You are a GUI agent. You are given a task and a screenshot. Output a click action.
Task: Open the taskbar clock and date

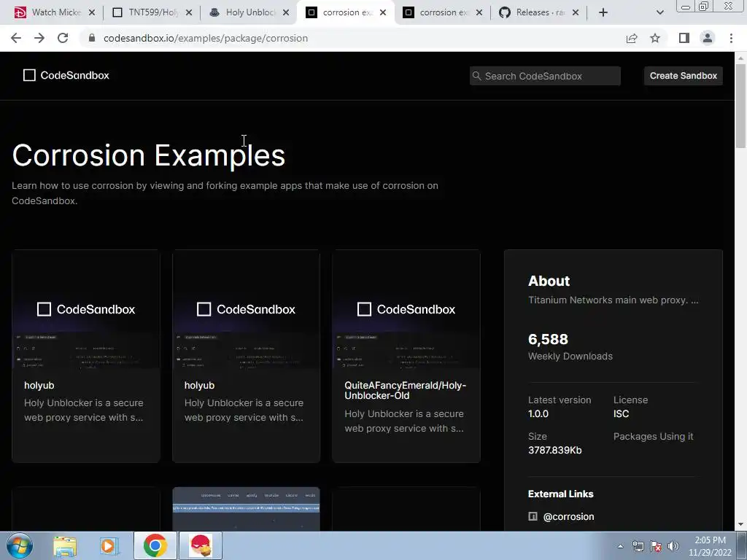(x=710, y=546)
